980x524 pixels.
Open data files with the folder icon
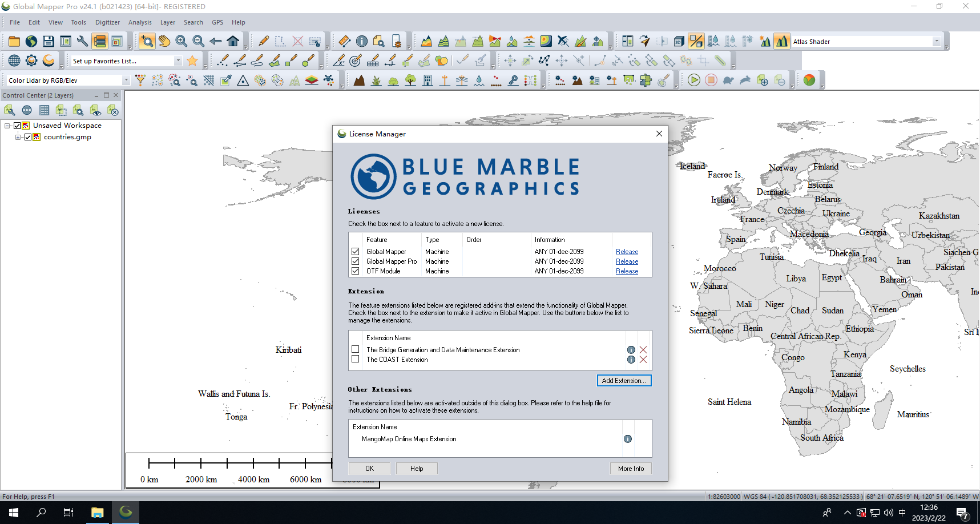pyautogui.click(x=14, y=41)
